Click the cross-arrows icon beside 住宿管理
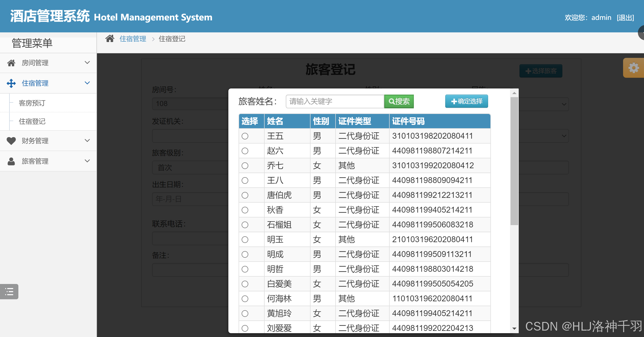The width and height of the screenshot is (644, 337). pos(11,83)
